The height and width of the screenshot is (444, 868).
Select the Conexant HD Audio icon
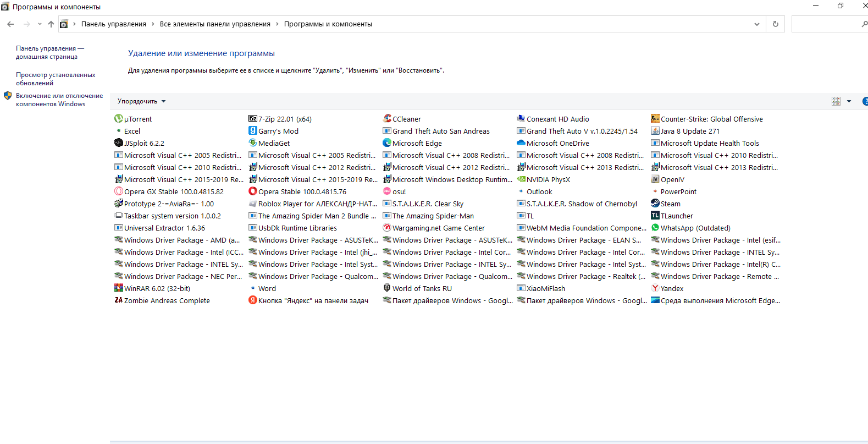521,118
